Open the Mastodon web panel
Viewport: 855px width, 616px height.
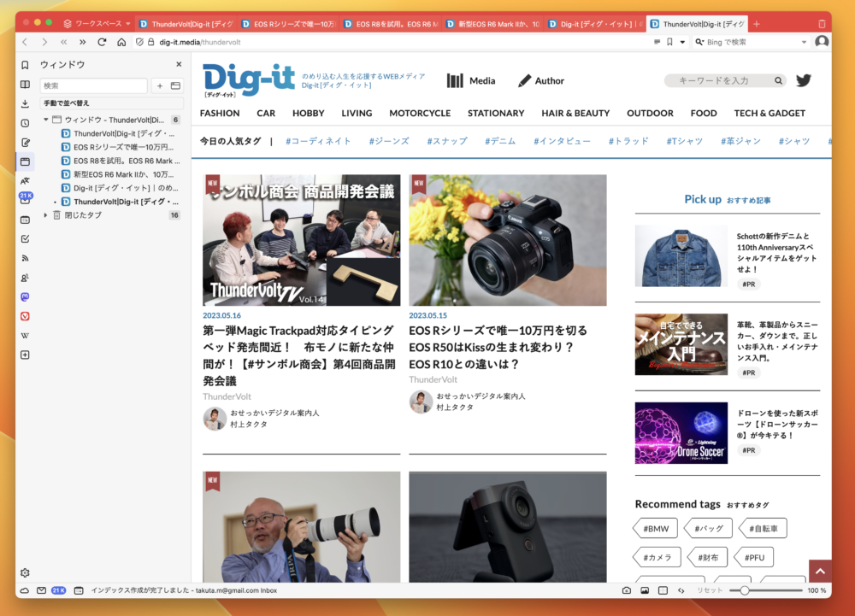[x=25, y=296]
